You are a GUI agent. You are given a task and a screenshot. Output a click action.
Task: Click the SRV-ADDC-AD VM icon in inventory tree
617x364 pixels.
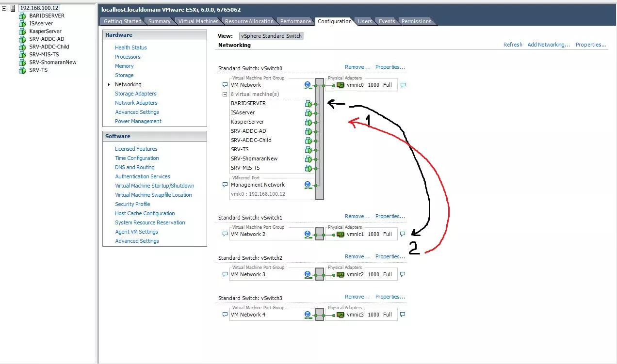[22, 39]
